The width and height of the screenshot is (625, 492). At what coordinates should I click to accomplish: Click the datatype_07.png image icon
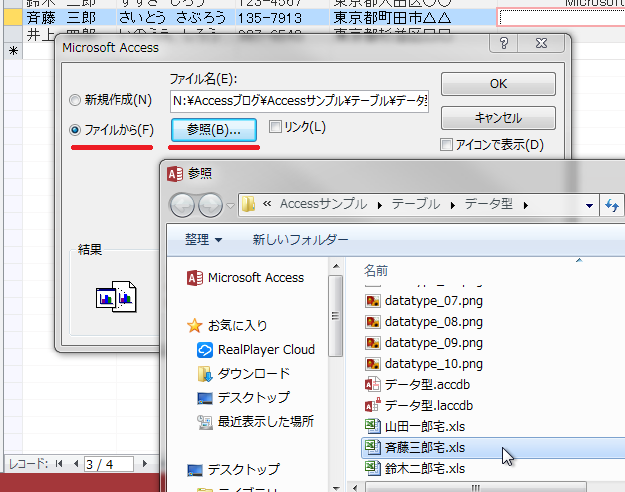373,301
